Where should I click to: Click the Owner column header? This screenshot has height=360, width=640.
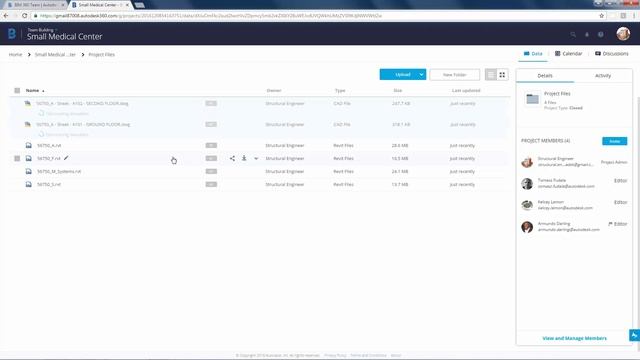click(273, 91)
